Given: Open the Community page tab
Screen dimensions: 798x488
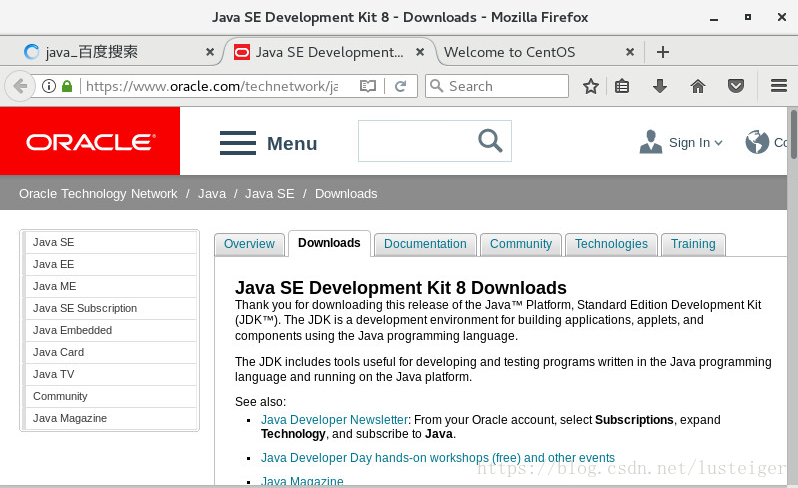Looking at the screenshot, I should [x=521, y=244].
